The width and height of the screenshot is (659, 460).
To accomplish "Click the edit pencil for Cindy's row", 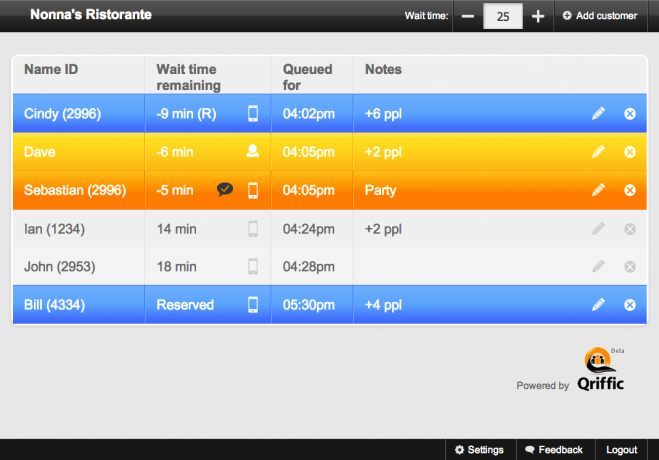I will [x=598, y=114].
